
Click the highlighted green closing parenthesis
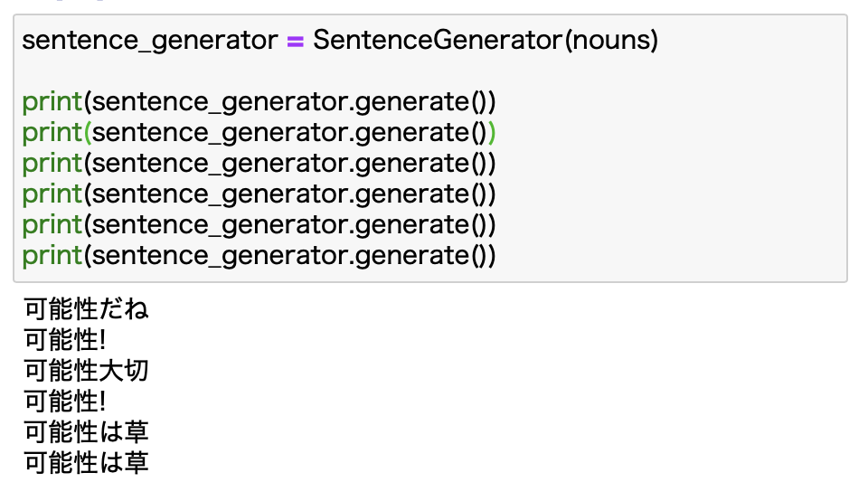[491, 133]
